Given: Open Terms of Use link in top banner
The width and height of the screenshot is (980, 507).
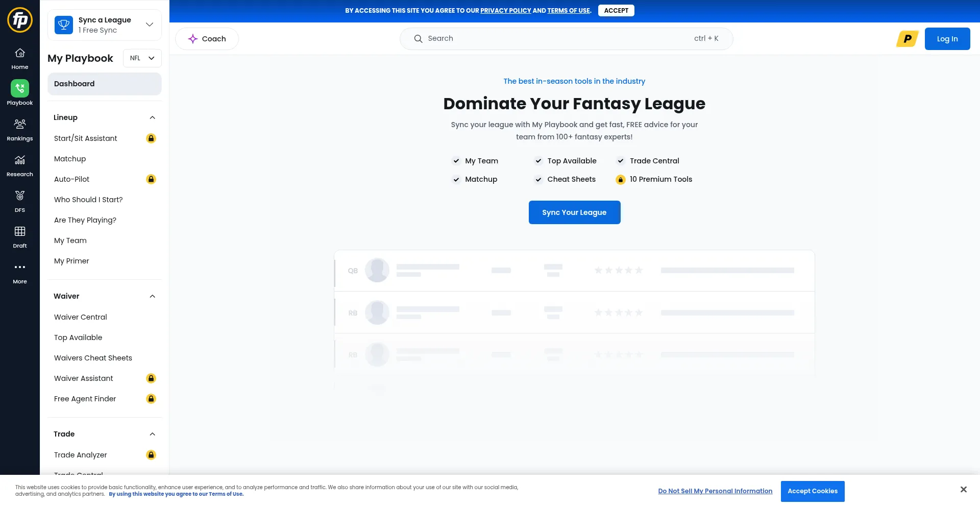Looking at the screenshot, I should tap(569, 11).
